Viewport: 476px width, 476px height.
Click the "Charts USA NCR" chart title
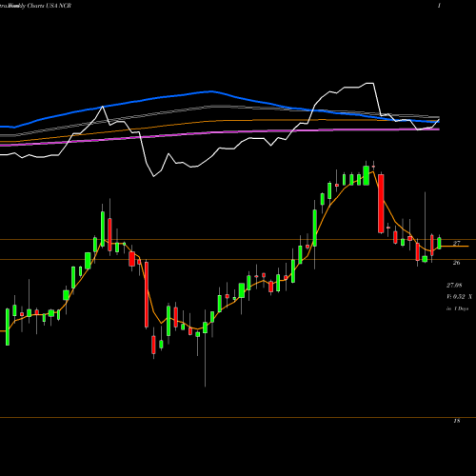50,6
